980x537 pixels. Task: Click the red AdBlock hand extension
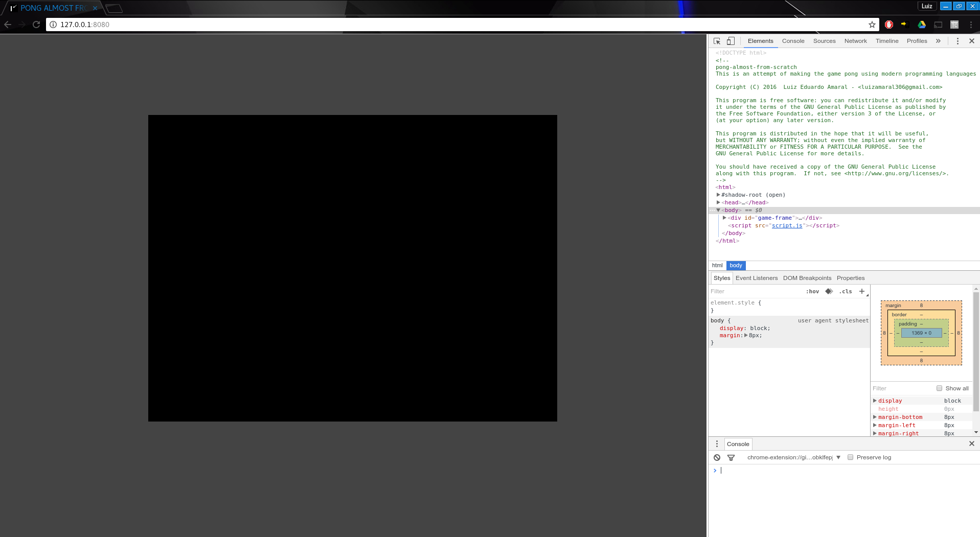tap(889, 25)
